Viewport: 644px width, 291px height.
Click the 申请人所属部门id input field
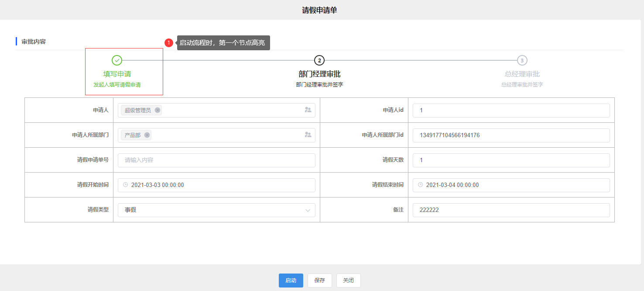(511, 135)
